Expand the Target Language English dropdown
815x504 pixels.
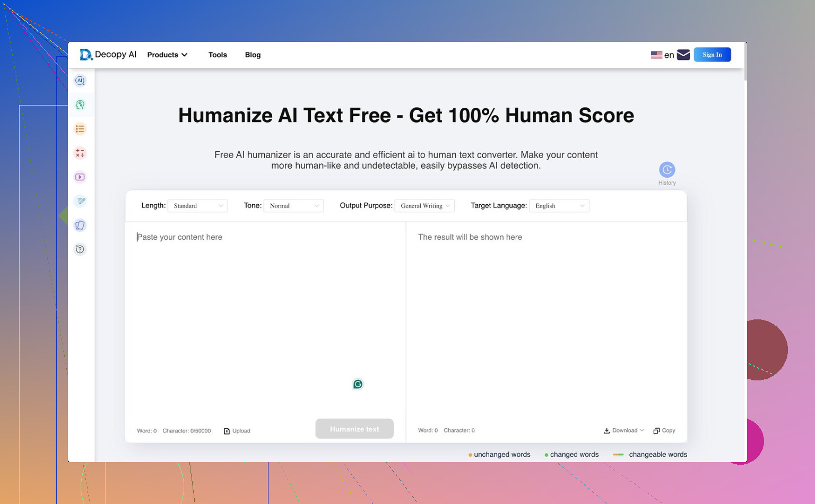[x=559, y=206]
